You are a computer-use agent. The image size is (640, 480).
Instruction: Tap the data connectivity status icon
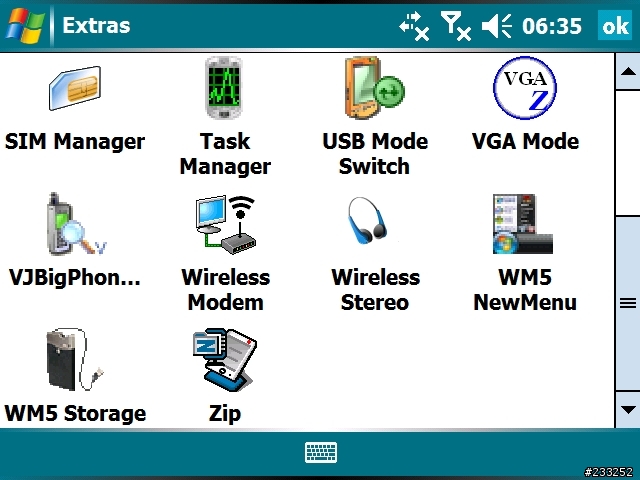414,26
